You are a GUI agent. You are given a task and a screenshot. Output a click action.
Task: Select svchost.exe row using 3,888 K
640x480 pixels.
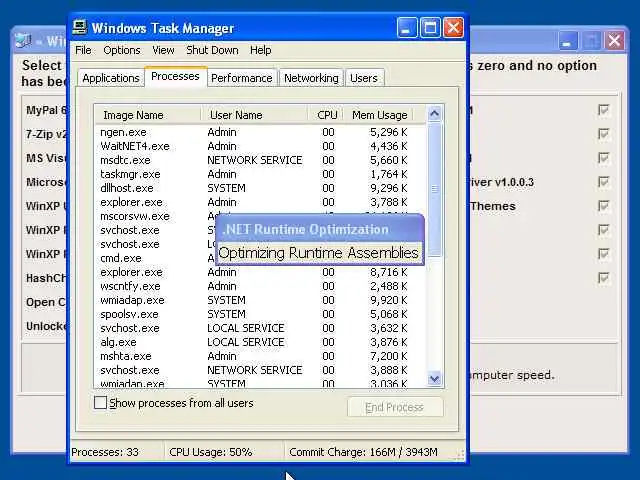(260, 370)
